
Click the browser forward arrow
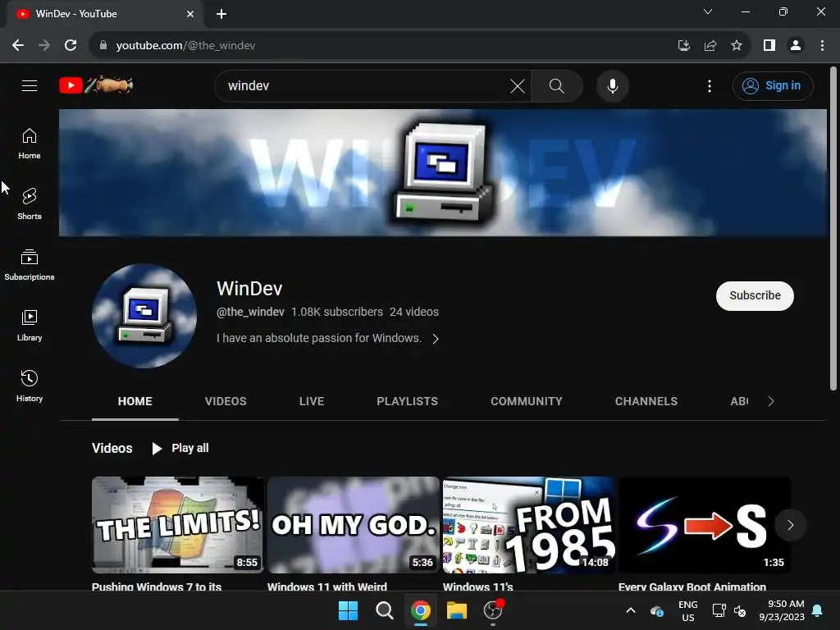point(44,46)
